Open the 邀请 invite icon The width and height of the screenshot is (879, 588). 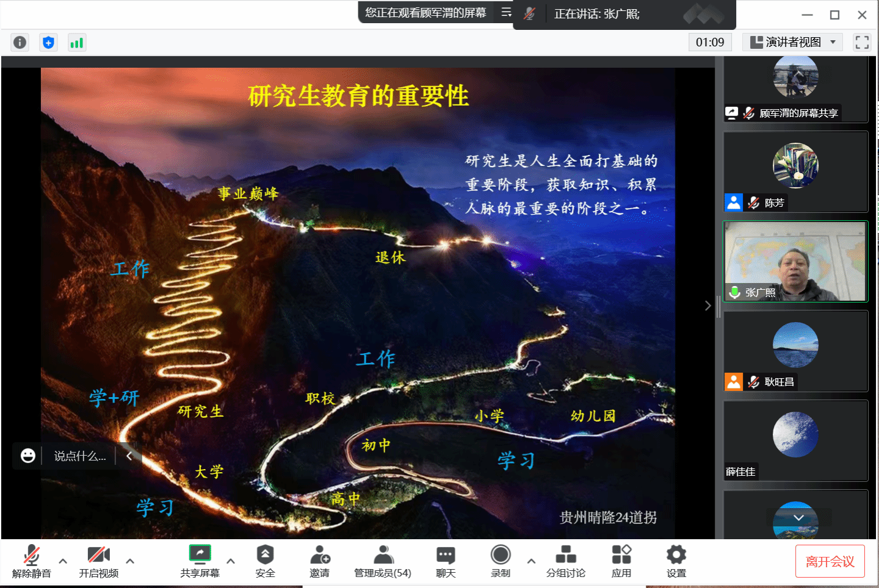(320, 554)
